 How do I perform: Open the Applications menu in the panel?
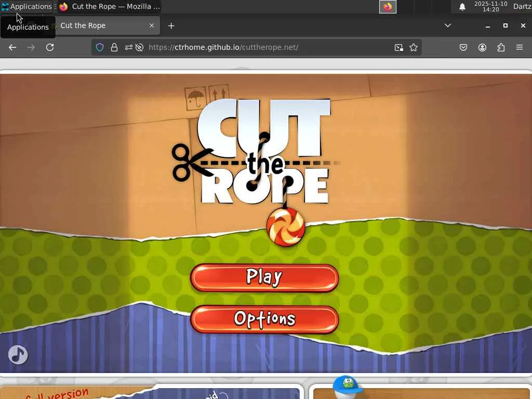click(x=27, y=6)
